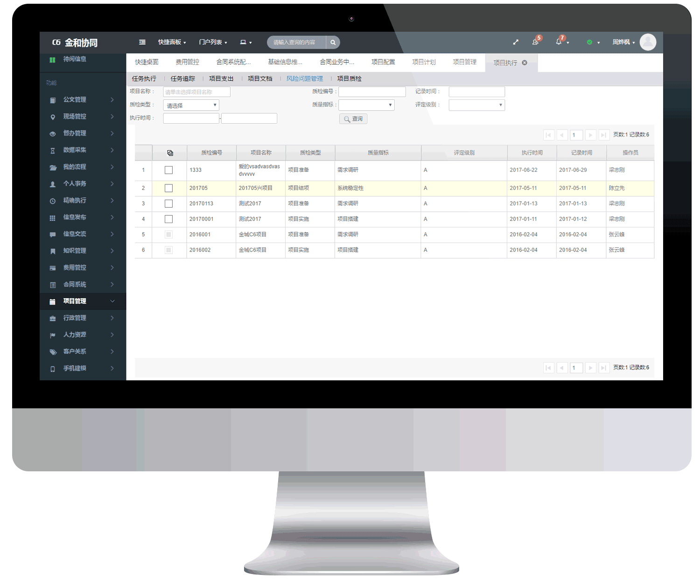Screen dimensions: 700x588
Task: Close the 项目执行 tab
Action: coord(525,63)
